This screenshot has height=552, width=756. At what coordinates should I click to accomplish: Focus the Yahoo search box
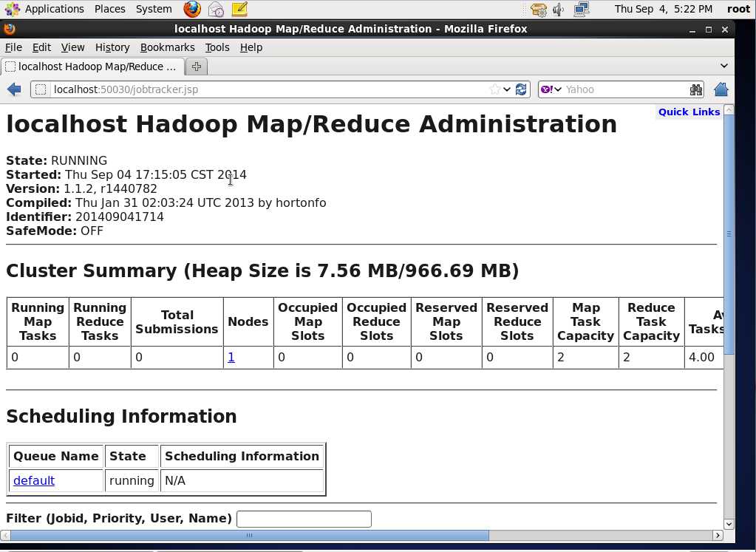[626, 89]
